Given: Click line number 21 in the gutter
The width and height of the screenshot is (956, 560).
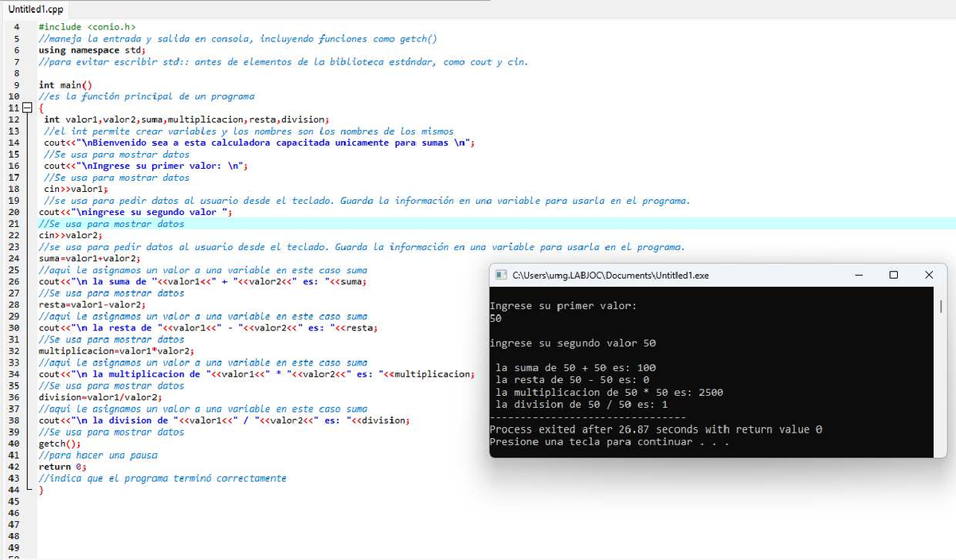Looking at the screenshot, I should (14, 224).
